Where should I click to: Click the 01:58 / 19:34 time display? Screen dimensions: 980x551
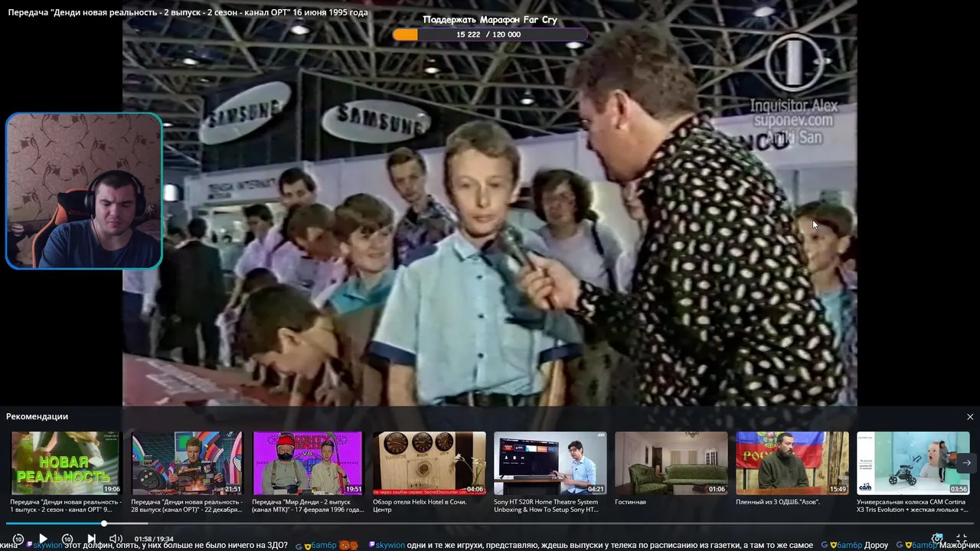[x=154, y=539]
